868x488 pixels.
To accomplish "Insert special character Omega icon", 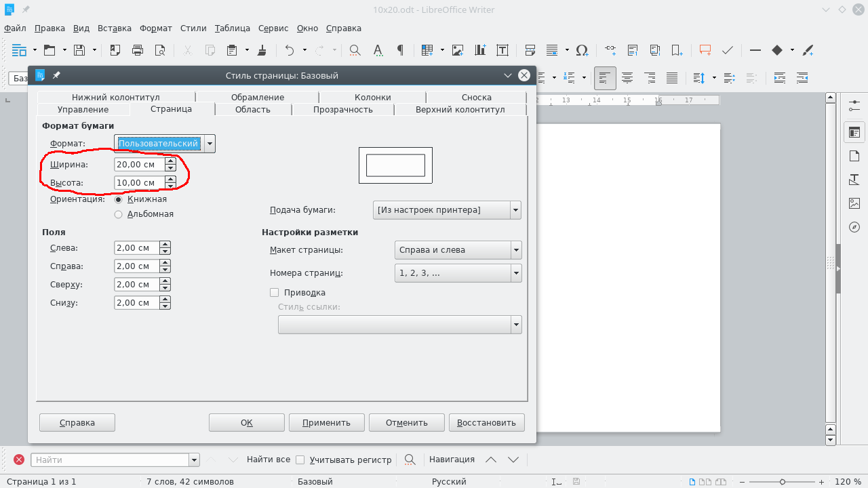I will (581, 50).
